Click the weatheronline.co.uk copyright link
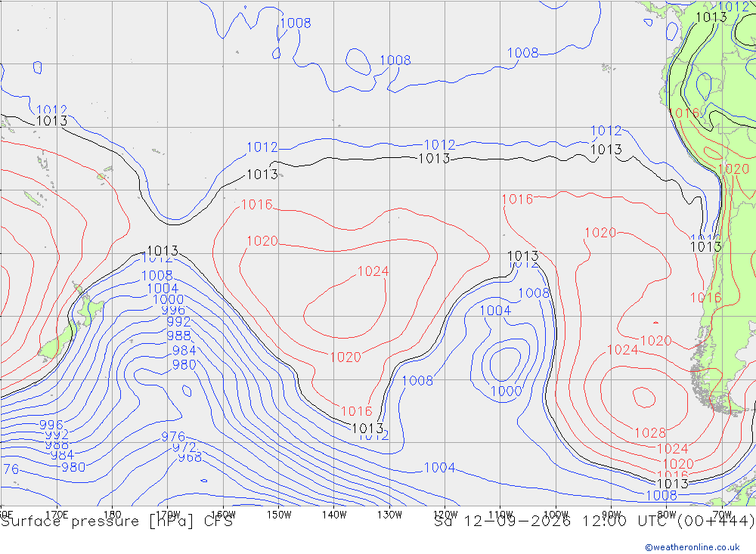 [x=692, y=547]
